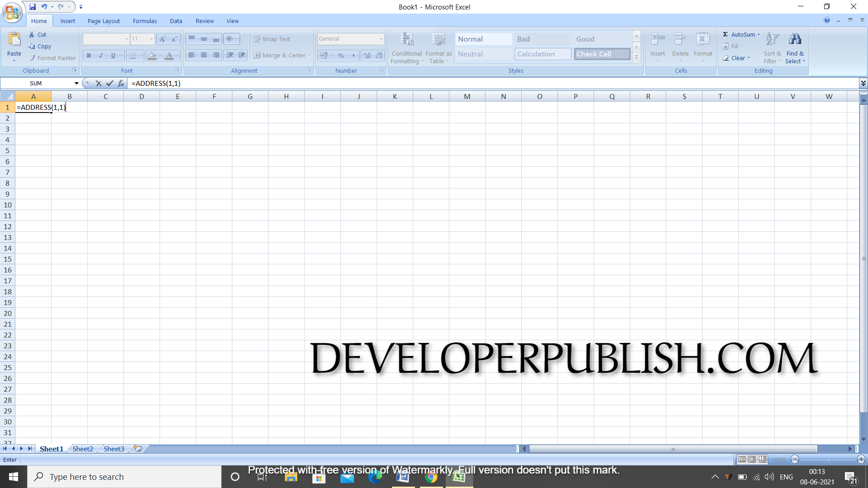
Task: Switch to the View ribbon tab
Action: [x=232, y=21]
